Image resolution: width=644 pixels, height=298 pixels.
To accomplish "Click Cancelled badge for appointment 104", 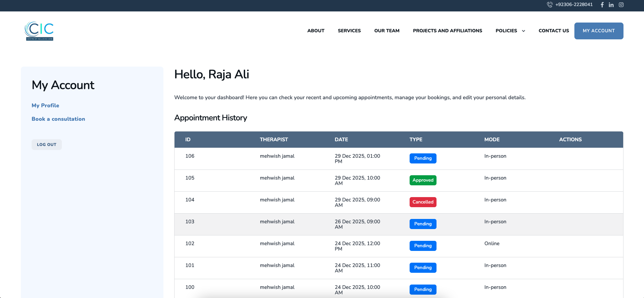I will click(423, 202).
